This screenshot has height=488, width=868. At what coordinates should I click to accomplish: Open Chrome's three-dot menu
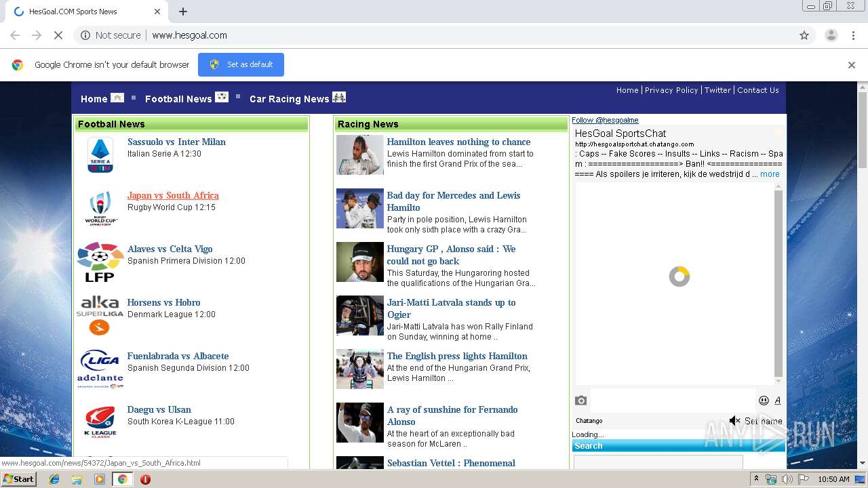[x=852, y=35]
